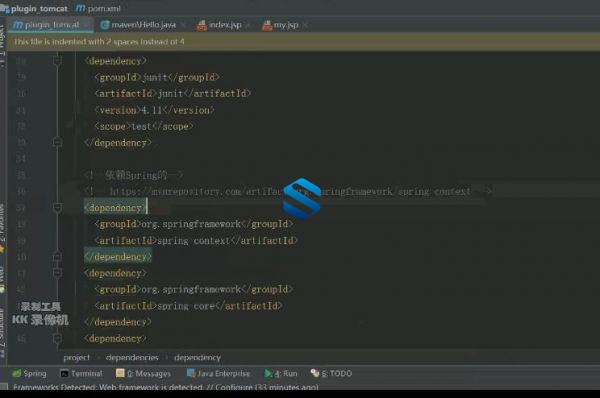Open the maven\Hello.java editor tab
The height and width of the screenshot is (398, 600).
(138, 25)
